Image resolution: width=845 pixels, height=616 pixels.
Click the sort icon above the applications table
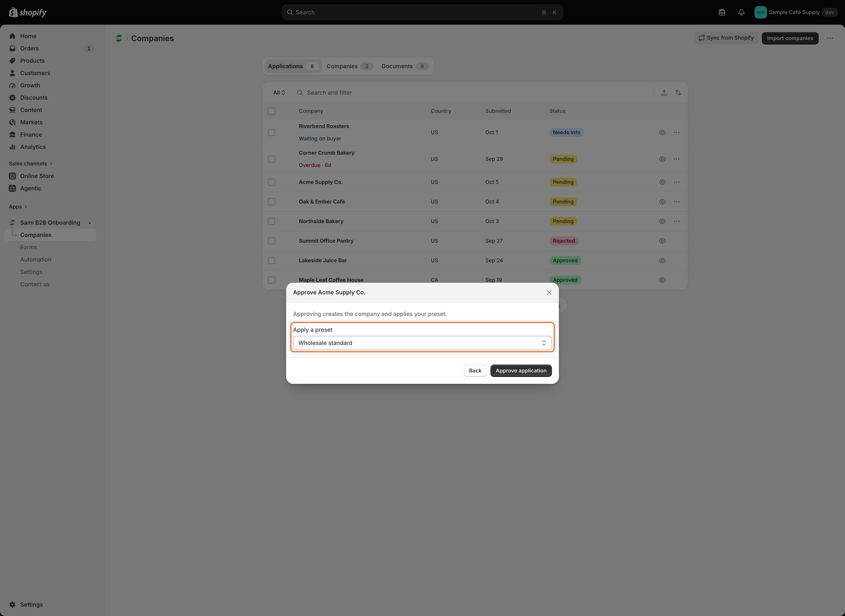[x=678, y=93]
